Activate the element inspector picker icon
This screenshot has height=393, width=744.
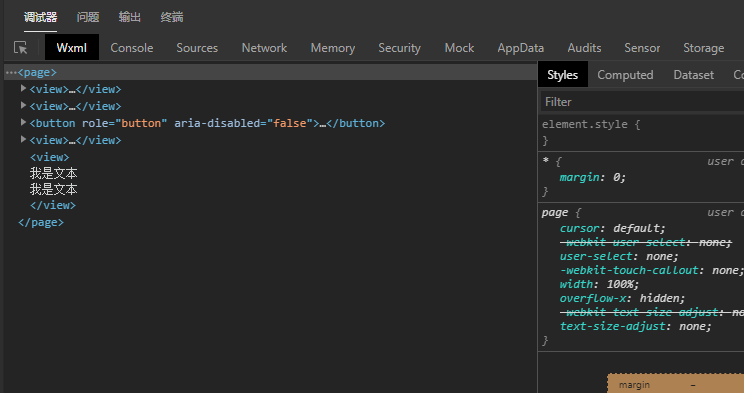pyautogui.click(x=20, y=47)
